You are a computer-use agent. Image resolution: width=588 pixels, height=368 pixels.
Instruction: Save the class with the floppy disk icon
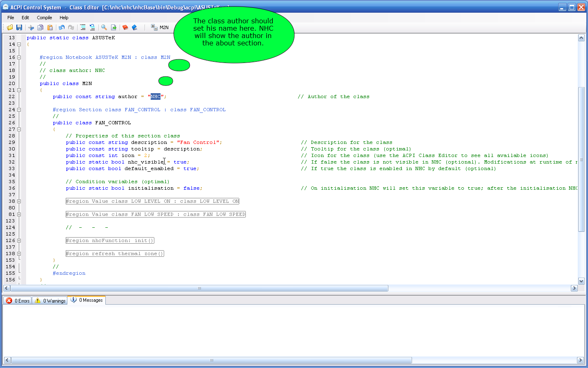[x=19, y=27]
